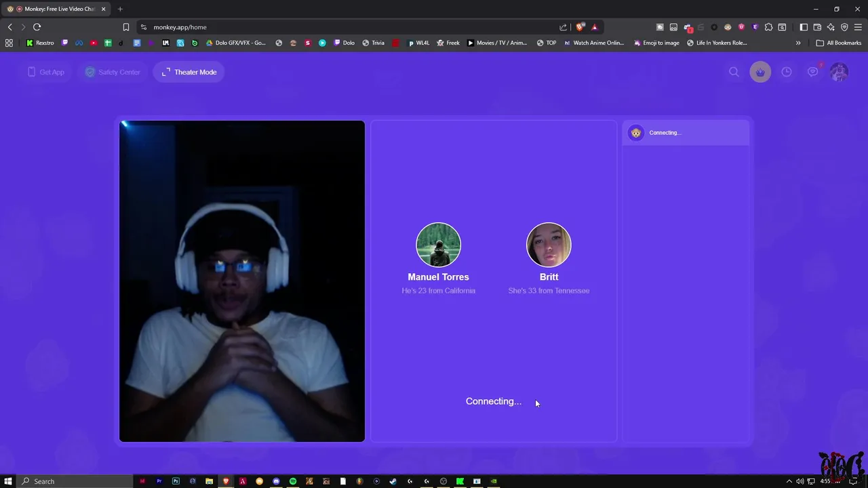Screen dimensions: 868x488
Task: Click the taskbar Search box
Action: point(75,481)
